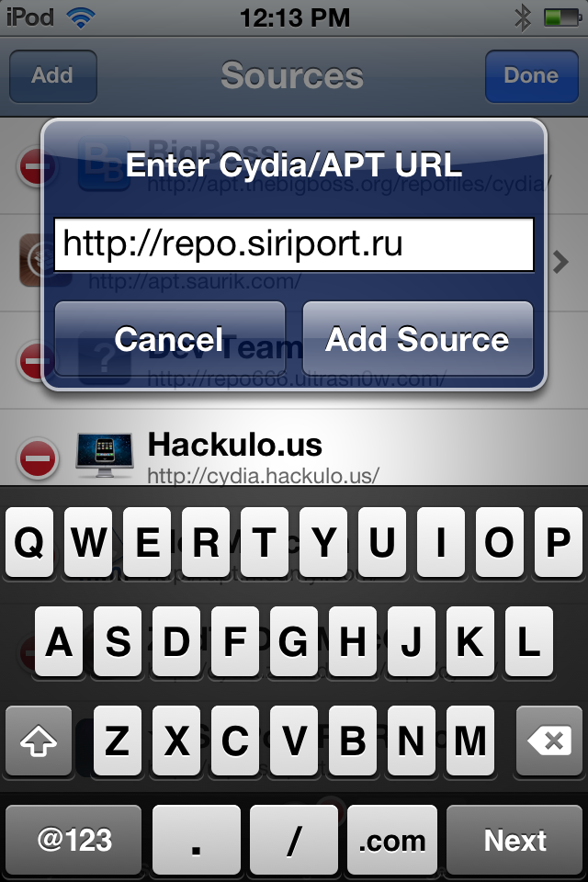Tap the red delete icon beside Hackulo.us
Screen dimensions: 588x882
coord(38,458)
